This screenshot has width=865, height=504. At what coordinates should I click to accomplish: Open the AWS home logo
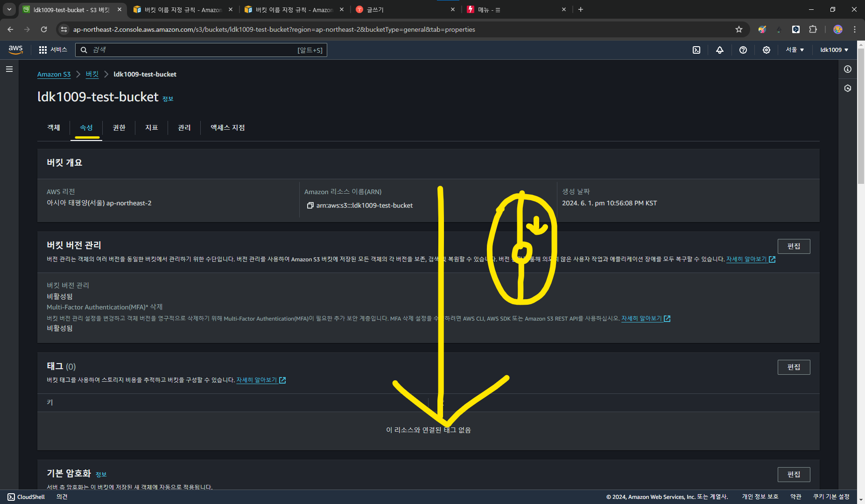click(x=15, y=50)
